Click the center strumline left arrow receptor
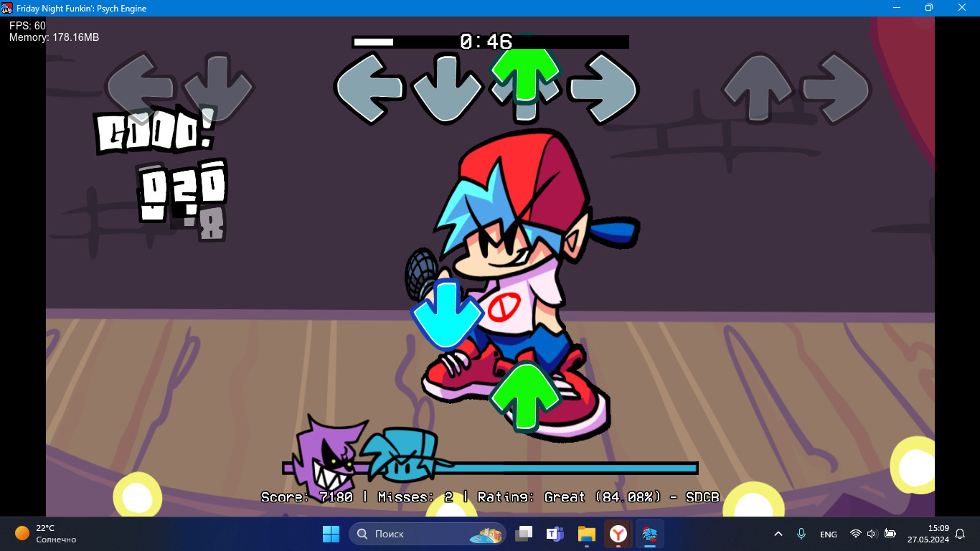This screenshot has width=980, height=551. [369, 88]
